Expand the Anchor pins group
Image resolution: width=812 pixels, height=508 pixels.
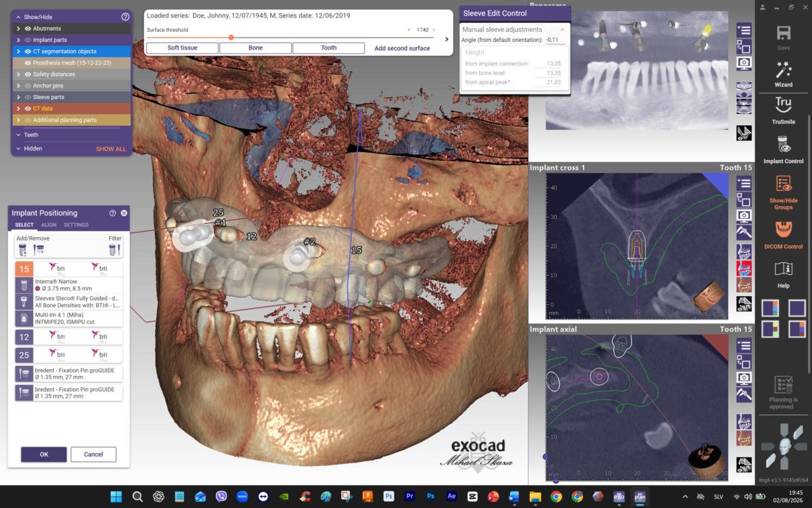click(18, 86)
